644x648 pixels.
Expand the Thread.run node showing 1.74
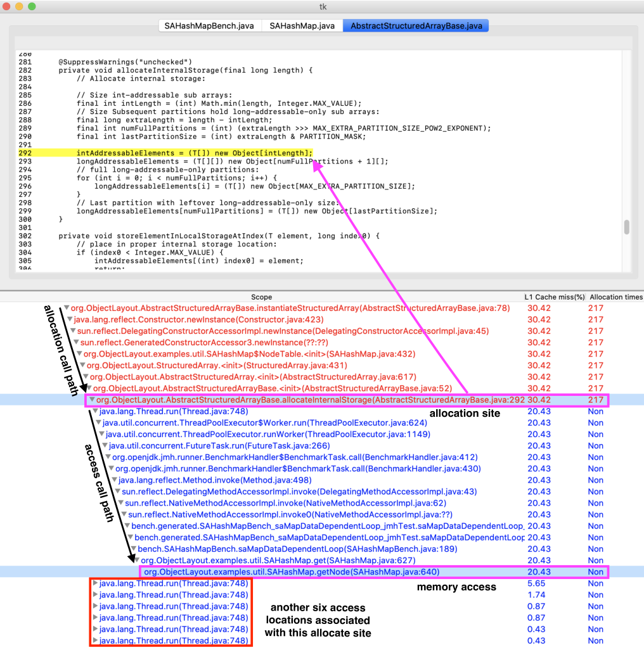click(96, 595)
